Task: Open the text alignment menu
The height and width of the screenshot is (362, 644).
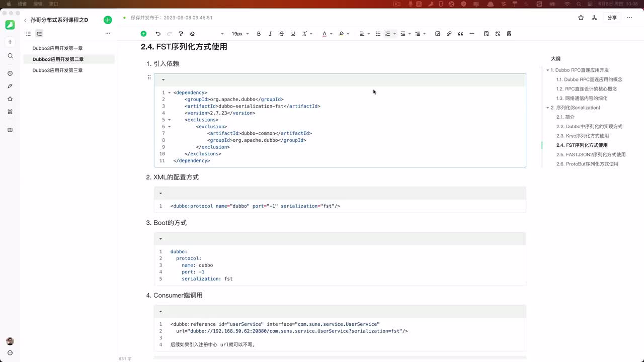Action: (364, 34)
